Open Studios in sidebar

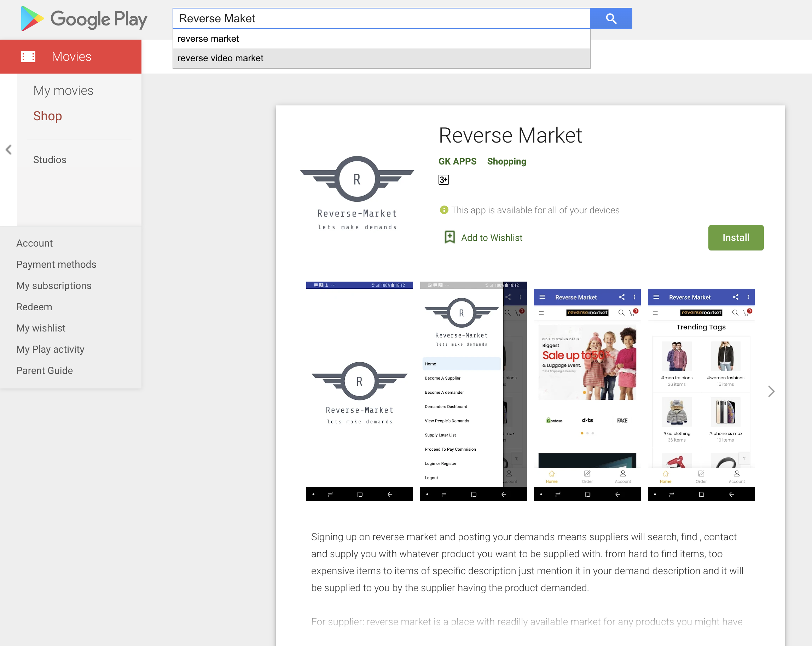pos(50,160)
